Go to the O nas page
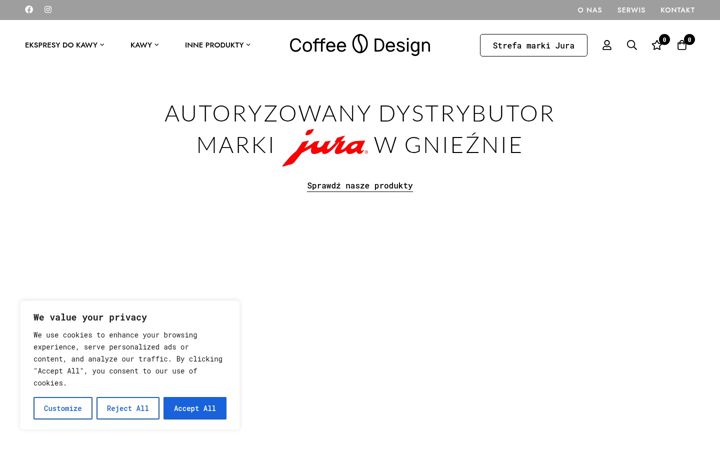720x450 pixels. 590,10
